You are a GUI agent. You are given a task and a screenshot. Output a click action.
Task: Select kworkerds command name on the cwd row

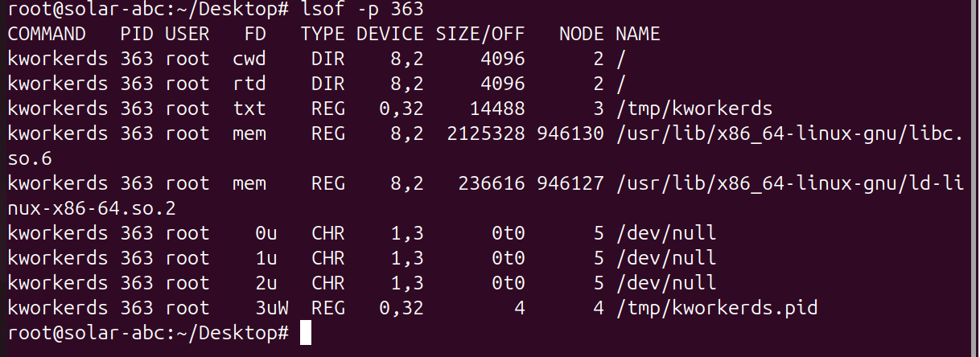[x=57, y=59]
